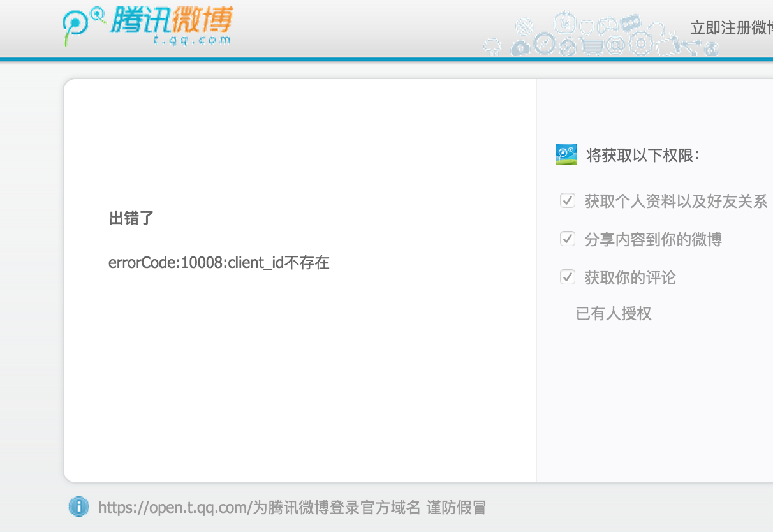Click the Tencent Weibo logo
The image size is (773, 532).
coord(148,27)
